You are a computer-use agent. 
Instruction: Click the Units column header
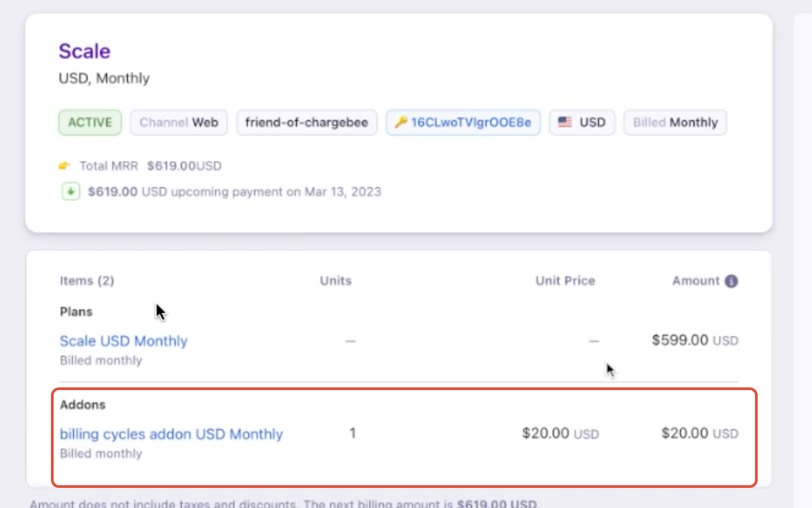pyautogui.click(x=335, y=281)
